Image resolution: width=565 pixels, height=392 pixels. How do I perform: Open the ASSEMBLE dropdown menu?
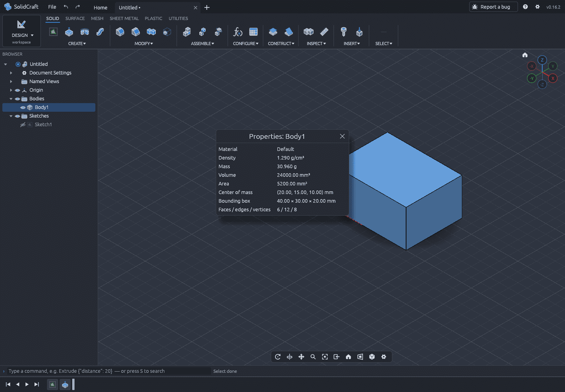[x=202, y=44]
